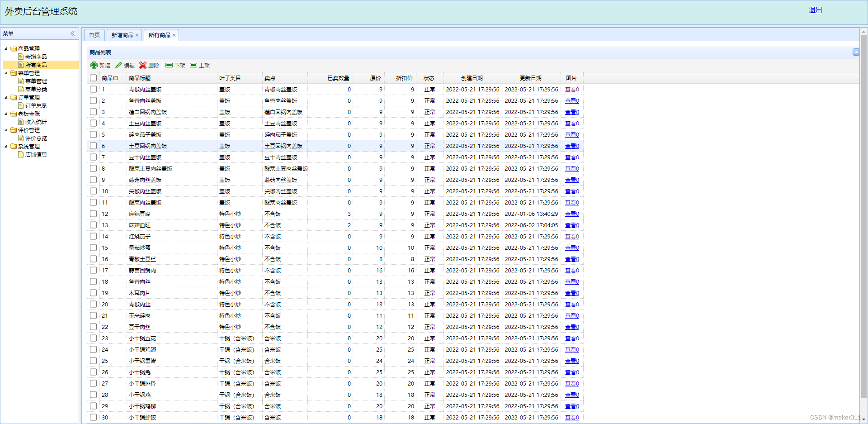
Task: Open 查看0 image link for 麻辣豆腐 row
Action: coord(572,214)
